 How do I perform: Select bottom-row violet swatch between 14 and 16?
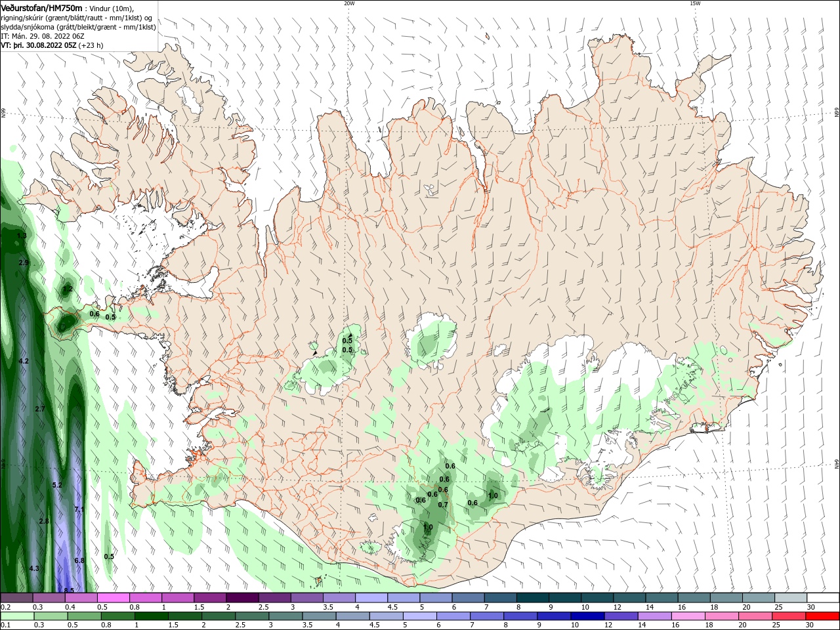[655, 616]
